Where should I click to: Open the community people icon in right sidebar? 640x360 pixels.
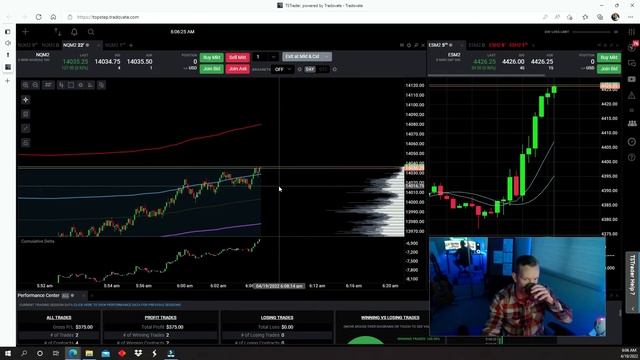click(x=632, y=123)
